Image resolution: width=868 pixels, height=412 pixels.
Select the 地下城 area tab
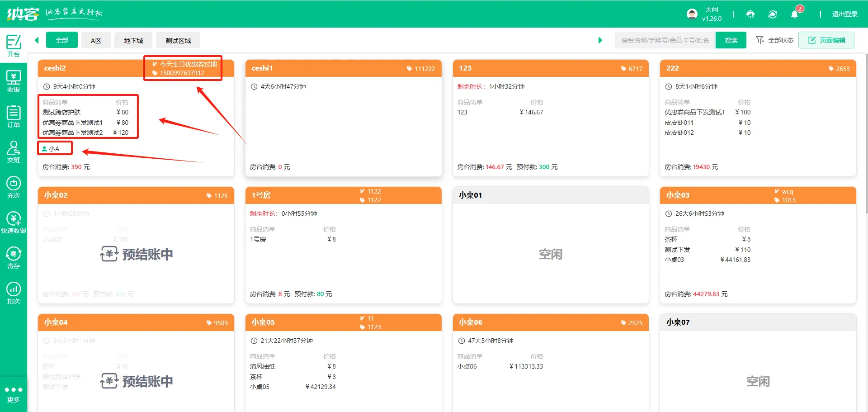133,40
